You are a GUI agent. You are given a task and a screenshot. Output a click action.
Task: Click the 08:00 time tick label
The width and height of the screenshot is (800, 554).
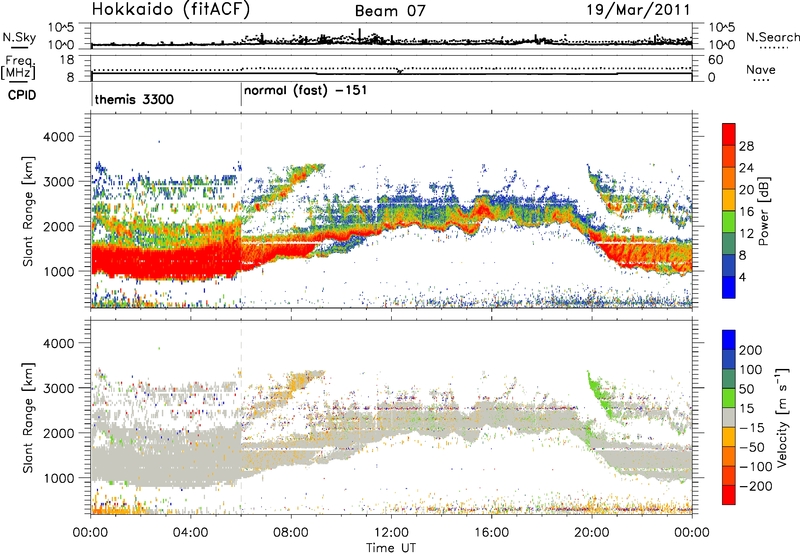pos(291,533)
